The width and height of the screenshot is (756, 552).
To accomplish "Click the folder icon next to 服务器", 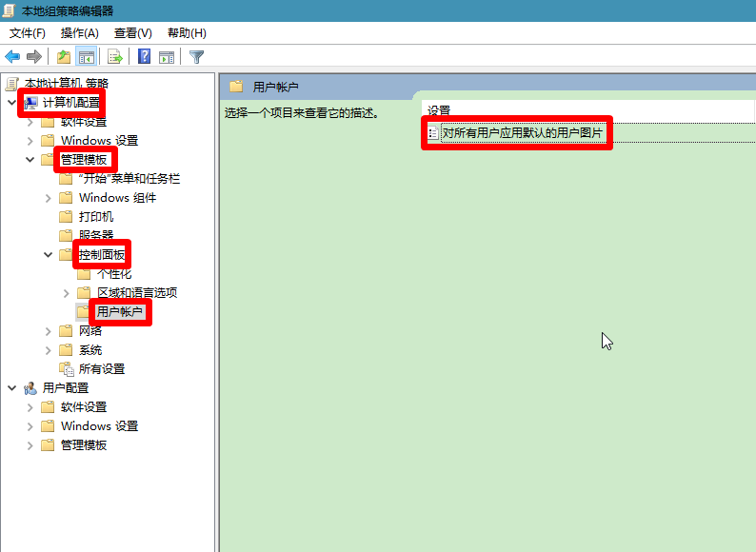I will 66,236.
